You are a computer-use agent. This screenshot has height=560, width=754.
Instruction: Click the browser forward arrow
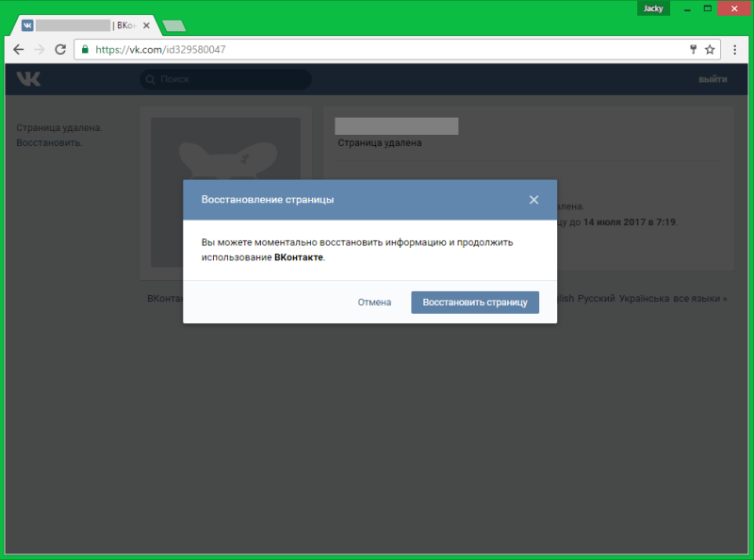pyautogui.click(x=40, y=50)
